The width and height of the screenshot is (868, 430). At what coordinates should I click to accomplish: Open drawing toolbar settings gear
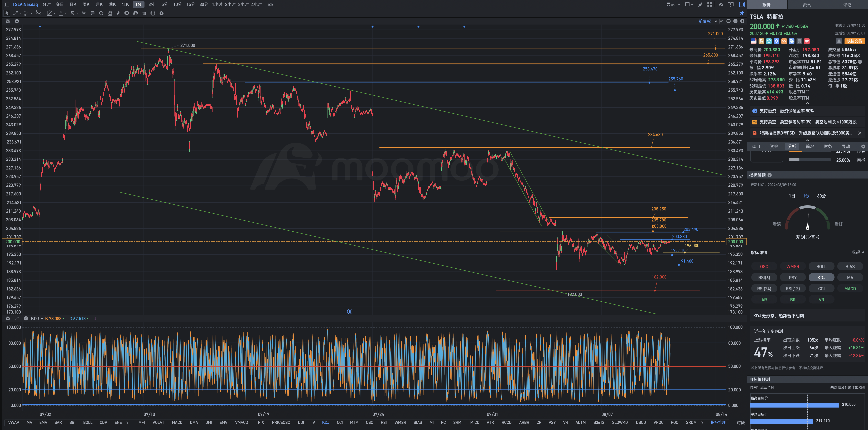tap(162, 13)
